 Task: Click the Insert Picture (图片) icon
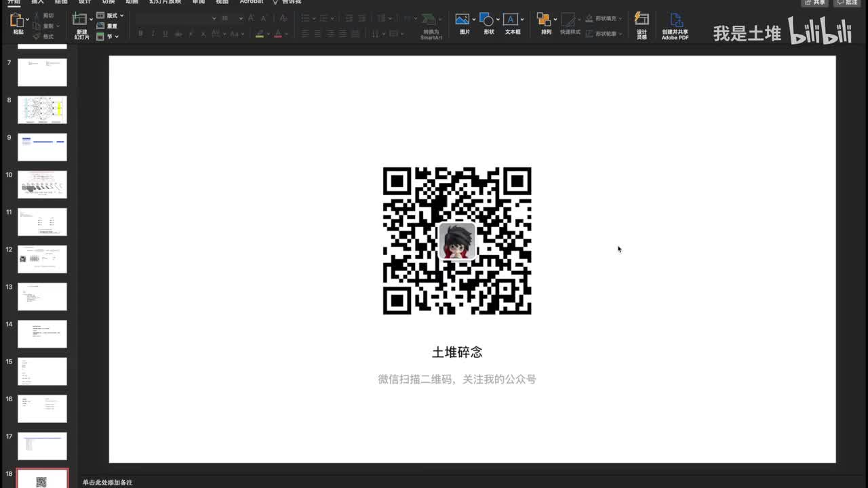pos(462,19)
